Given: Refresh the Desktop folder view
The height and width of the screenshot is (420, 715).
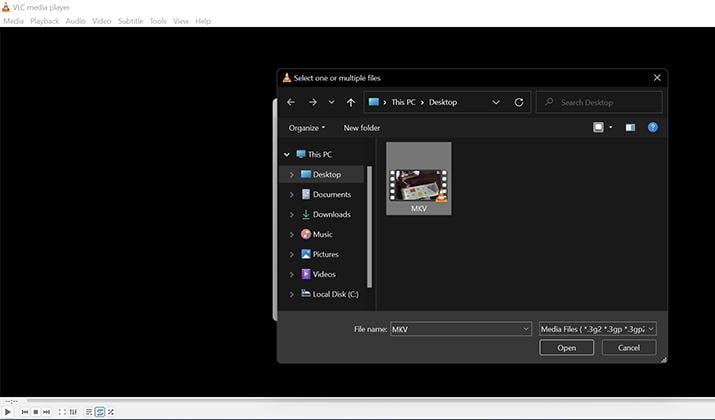Looking at the screenshot, I should 519,102.
